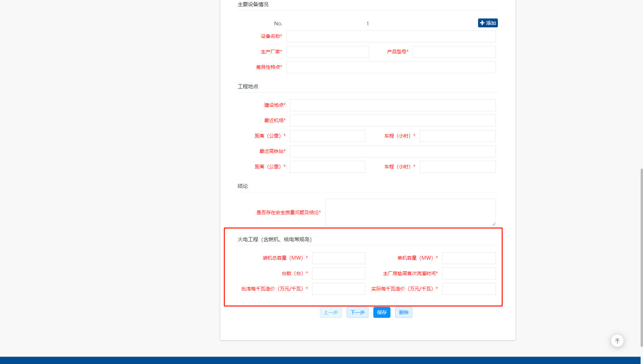The height and width of the screenshot is (364, 643).
Task: Select the 主厂房垫层首次浇灌时间 field
Action: tap(468, 273)
